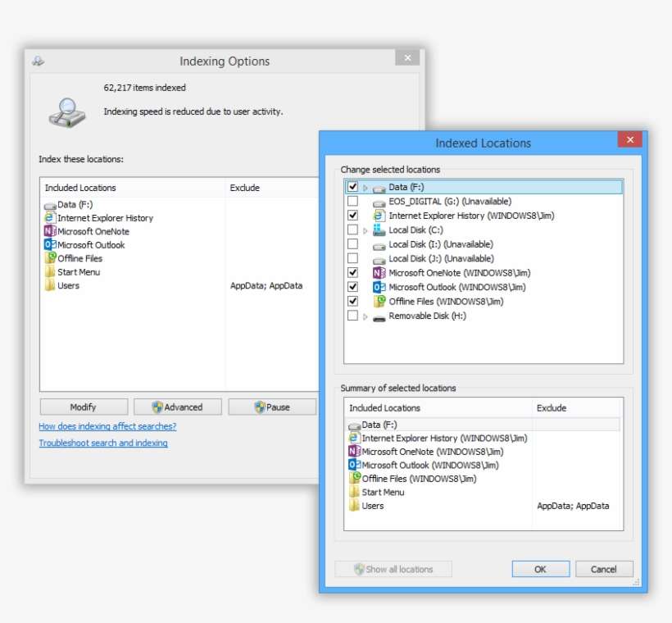Expand the Local Disk (C:) node
This screenshot has height=623, width=672.
point(364,230)
